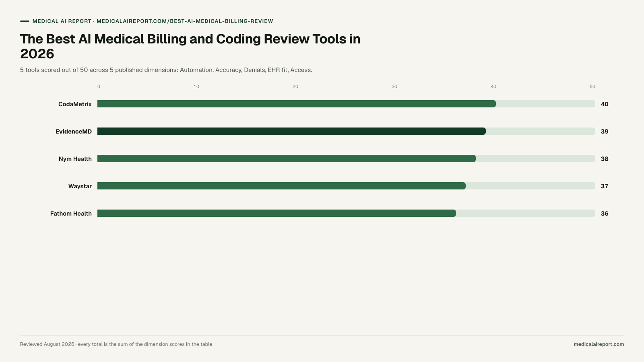Open medicalaireport.com footer link
644x362 pixels.
(x=599, y=344)
